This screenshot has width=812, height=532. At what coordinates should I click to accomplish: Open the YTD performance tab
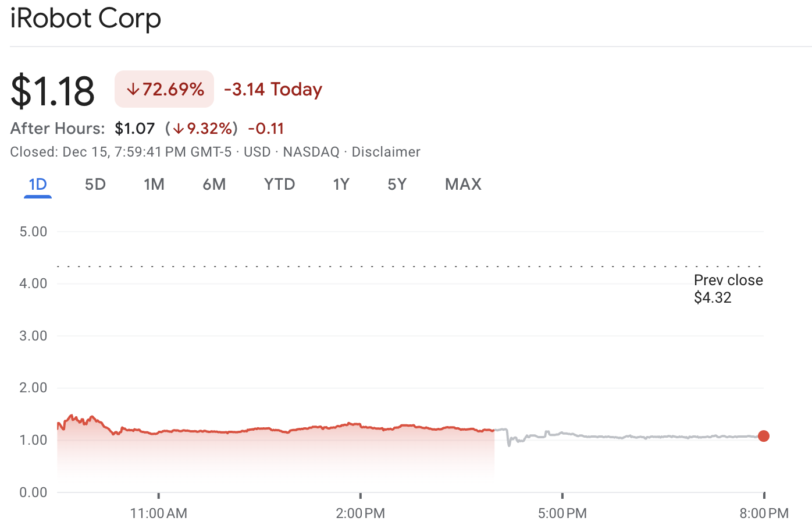pyautogui.click(x=279, y=184)
